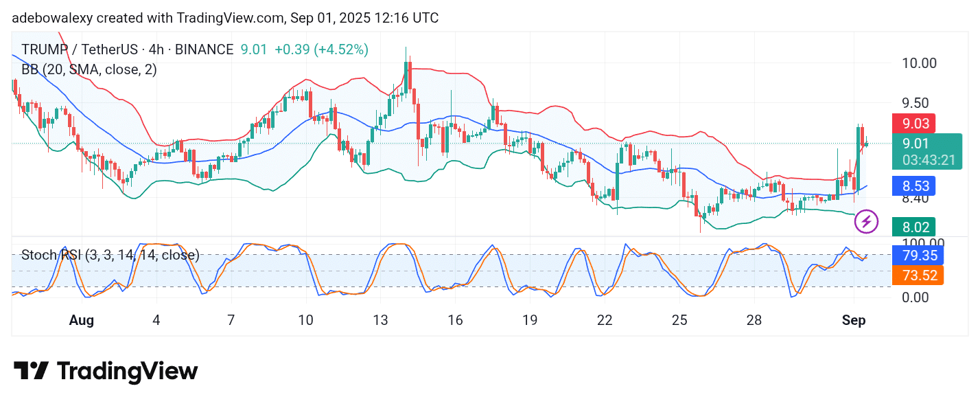Viewport: 980px width, 406px height.
Task: Click the 22 date label on time axis
Action: (x=605, y=320)
